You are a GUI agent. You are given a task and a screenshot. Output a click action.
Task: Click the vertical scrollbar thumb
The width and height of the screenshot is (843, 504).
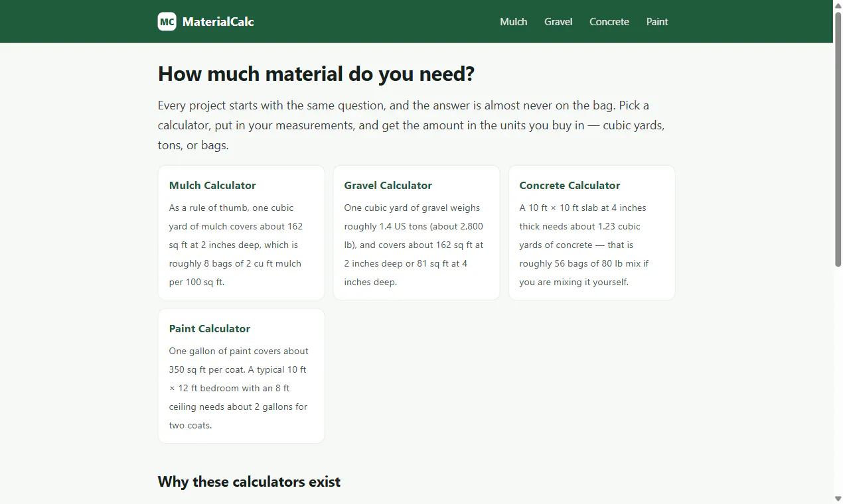pos(838,139)
